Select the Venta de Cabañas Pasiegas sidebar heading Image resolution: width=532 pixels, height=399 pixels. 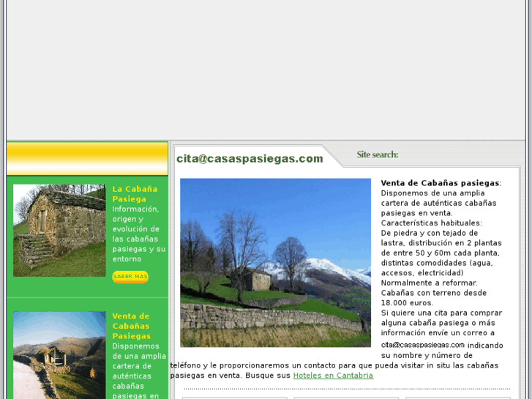pyautogui.click(x=131, y=326)
